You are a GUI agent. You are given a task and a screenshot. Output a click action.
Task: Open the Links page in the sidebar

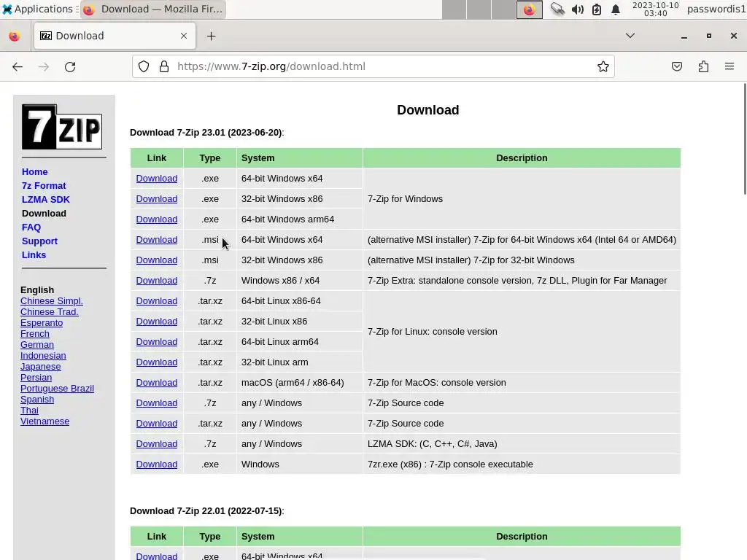click(x=34, y=254)
